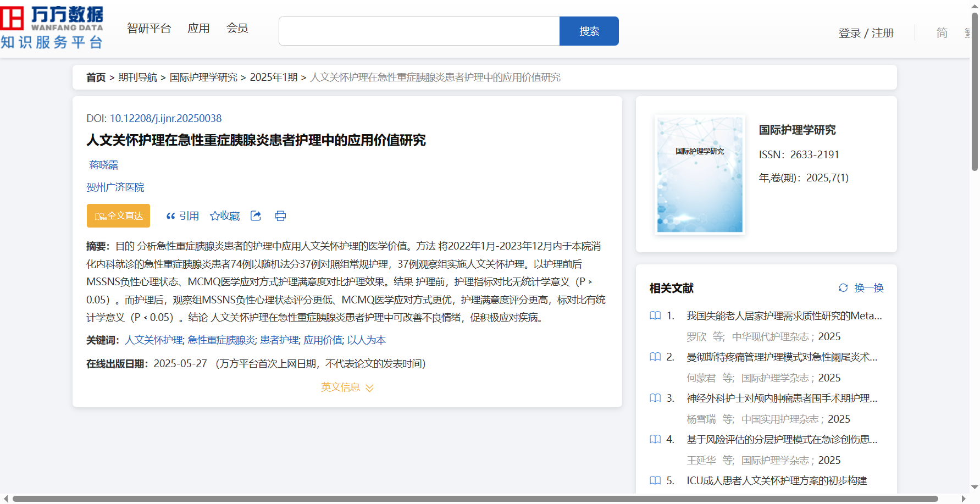The width and height of the screenshot is (980, 504).
Task: Open related article 我国失能老人居家护理需求
Action: point(784,316)
